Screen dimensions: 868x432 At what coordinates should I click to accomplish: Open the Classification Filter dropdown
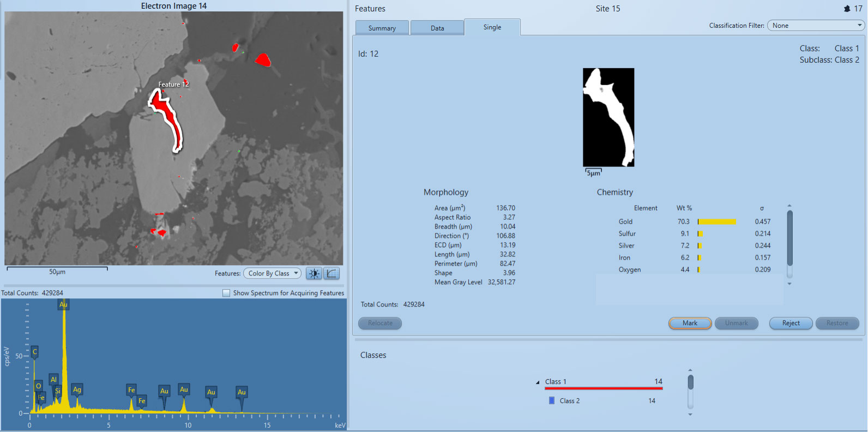pos(816,26)
